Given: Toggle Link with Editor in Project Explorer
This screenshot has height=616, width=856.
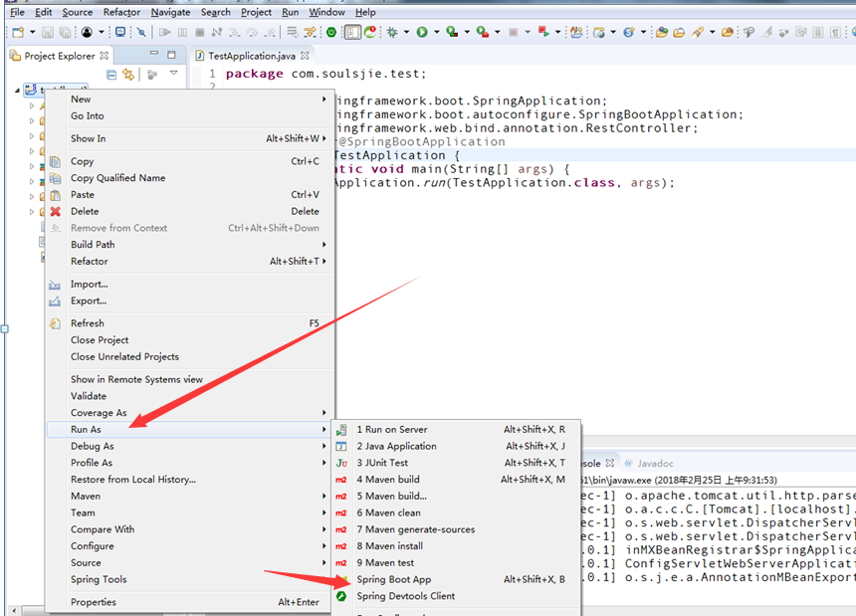Looking at the screenshot, I should coord(126,75).
